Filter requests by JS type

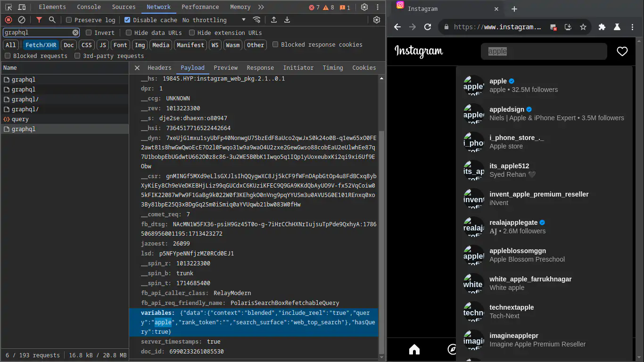103,45
